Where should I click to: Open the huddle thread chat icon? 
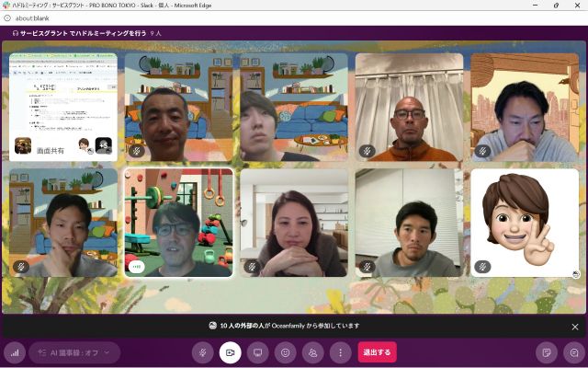(x=573, y=352)
